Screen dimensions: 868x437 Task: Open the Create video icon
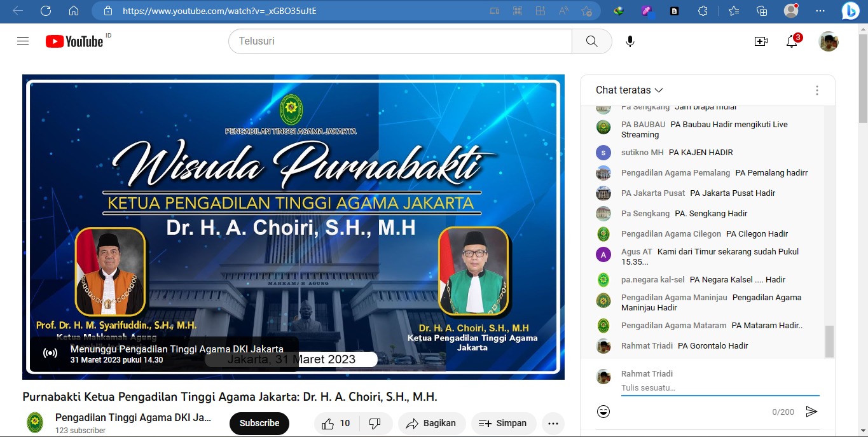761,41
